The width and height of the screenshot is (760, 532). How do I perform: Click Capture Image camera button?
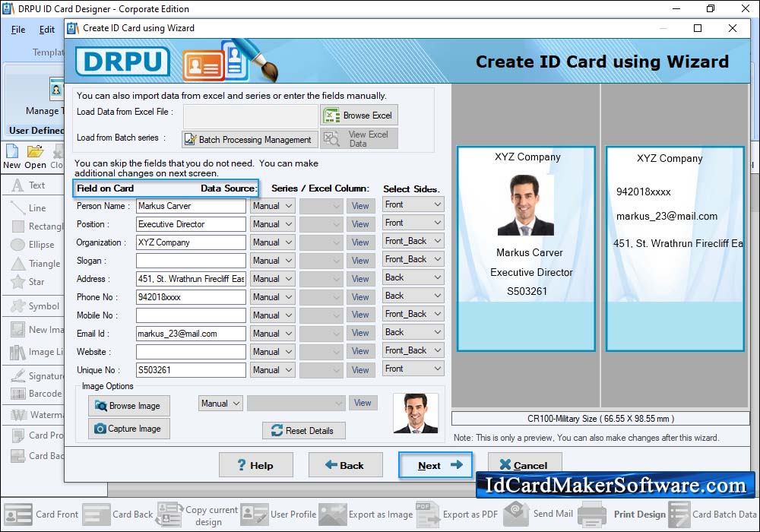tap(129, 429)
